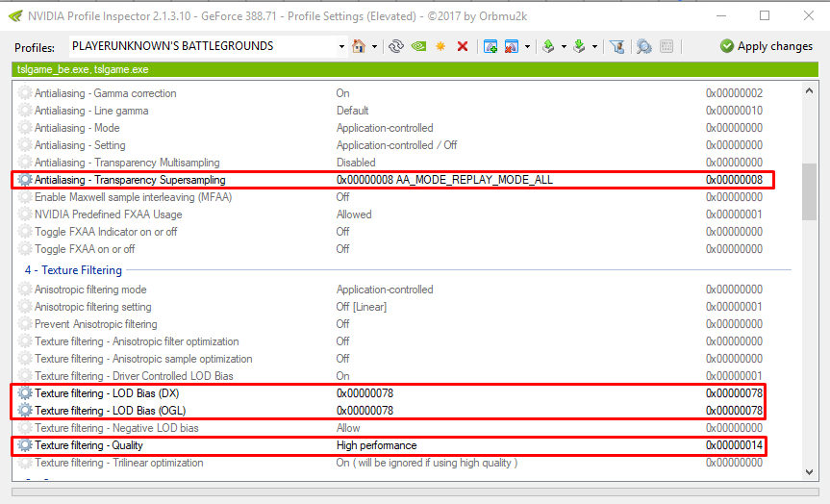Click gear icon beside Anisotropic filtering setting
Screen dimensions: 830x504
point(25,307)
